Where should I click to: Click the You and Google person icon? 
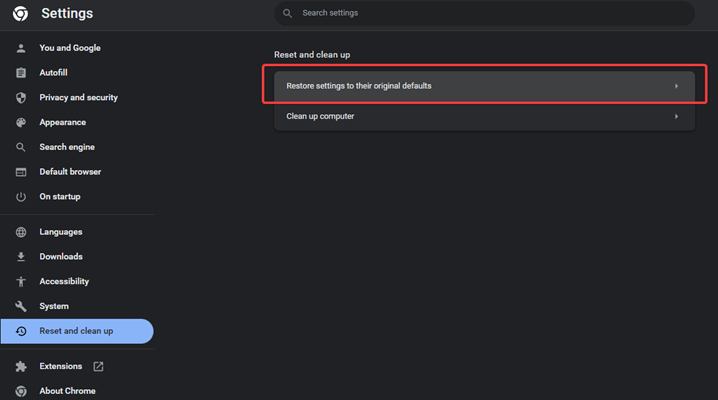coord(21,48)
